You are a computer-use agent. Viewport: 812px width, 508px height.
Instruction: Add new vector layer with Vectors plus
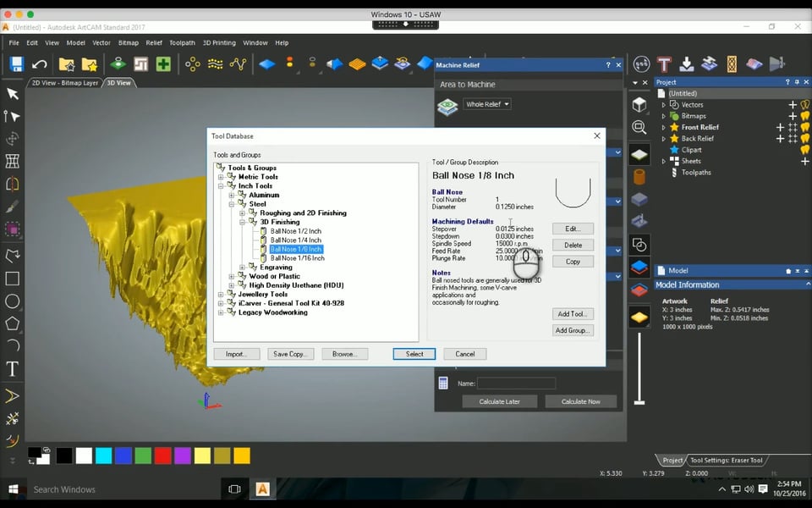(x=793, y=105)
